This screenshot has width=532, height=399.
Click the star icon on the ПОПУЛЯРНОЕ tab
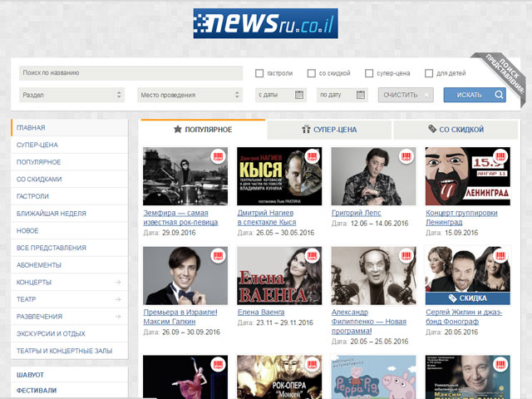click(178, 130)
